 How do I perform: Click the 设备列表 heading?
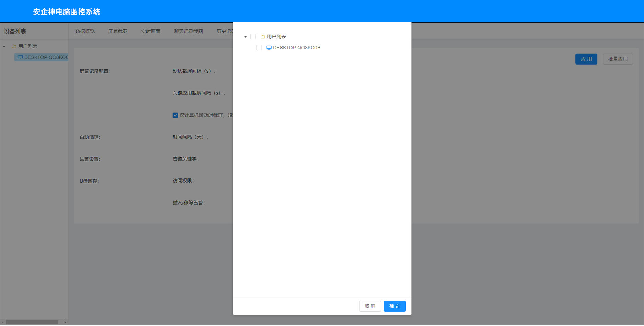[15, 31]
